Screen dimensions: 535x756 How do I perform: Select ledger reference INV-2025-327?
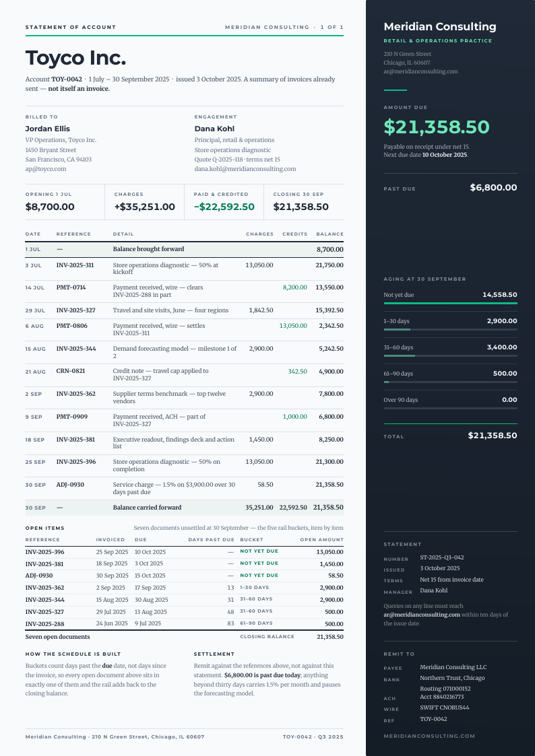point(75,310)
